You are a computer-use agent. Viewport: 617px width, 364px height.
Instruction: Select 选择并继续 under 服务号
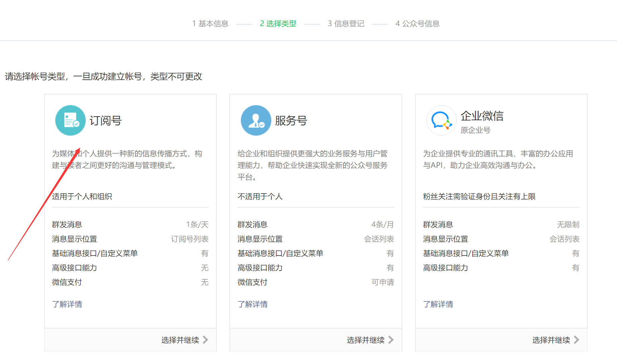(x=366, y=340)
